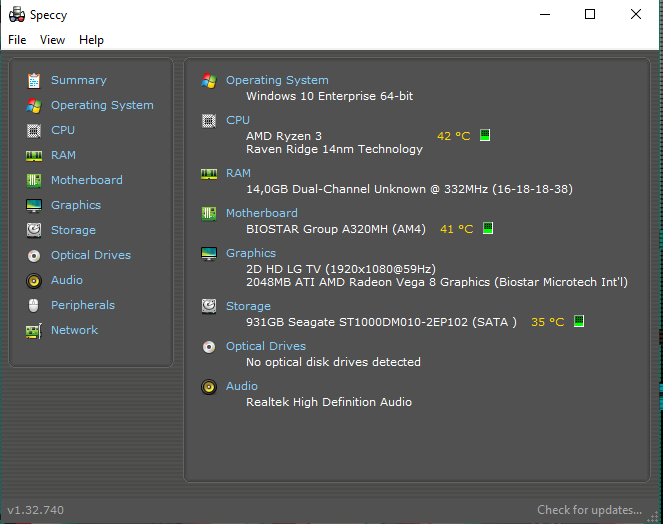This screenshot has width=663, height=524.
Task: Click Check for updates link
Action: click(589, 510)
